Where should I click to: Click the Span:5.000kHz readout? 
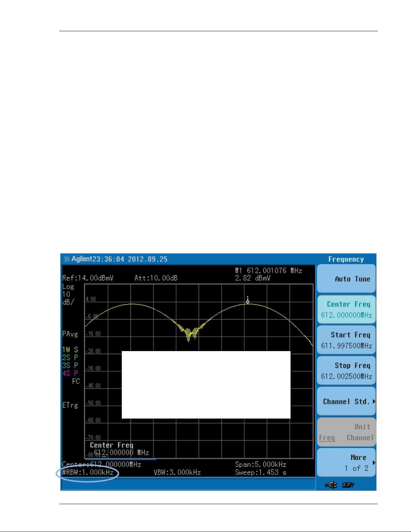tap(261, 464)
